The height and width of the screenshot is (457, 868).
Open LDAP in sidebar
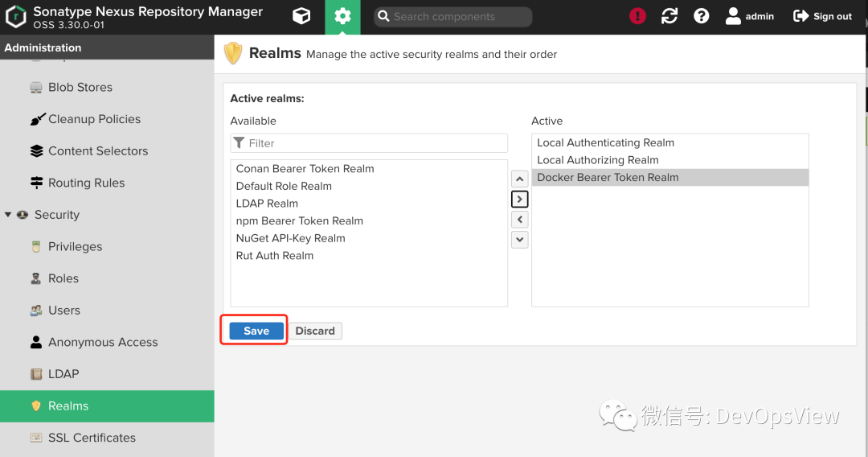tap(63, 374)
